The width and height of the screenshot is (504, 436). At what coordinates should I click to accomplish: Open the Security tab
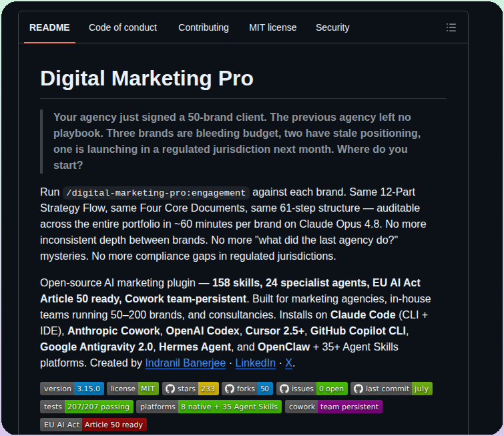[x=332, y=27]
